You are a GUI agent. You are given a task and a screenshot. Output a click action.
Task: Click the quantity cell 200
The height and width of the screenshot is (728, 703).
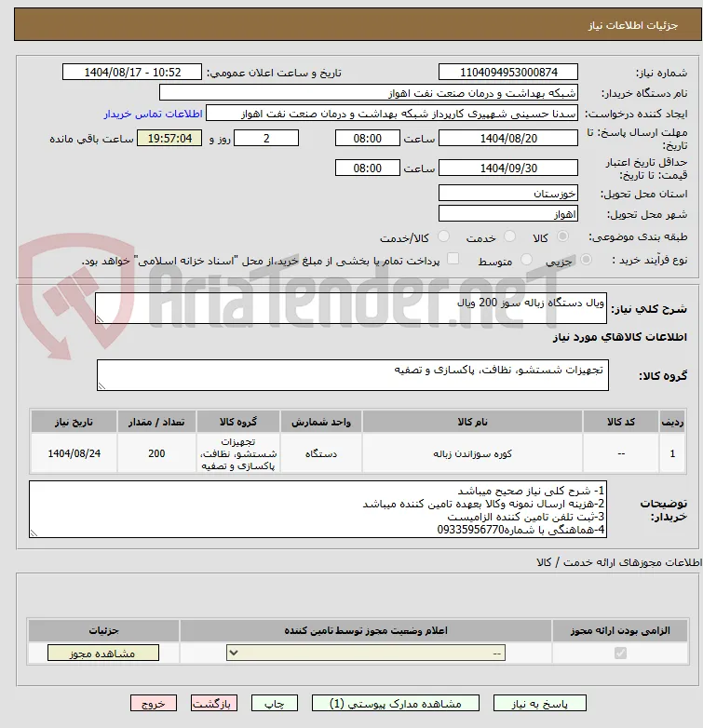coord(156,453)
